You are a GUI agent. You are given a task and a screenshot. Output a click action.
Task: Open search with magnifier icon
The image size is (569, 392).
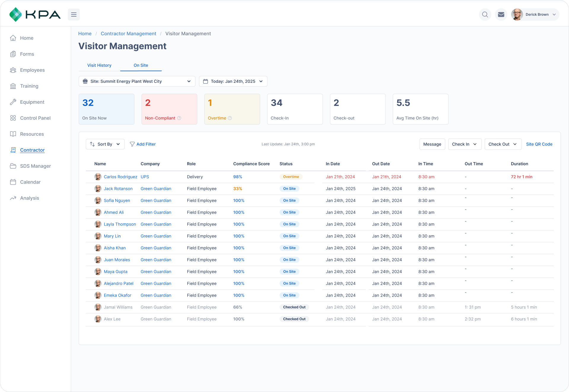485,15
